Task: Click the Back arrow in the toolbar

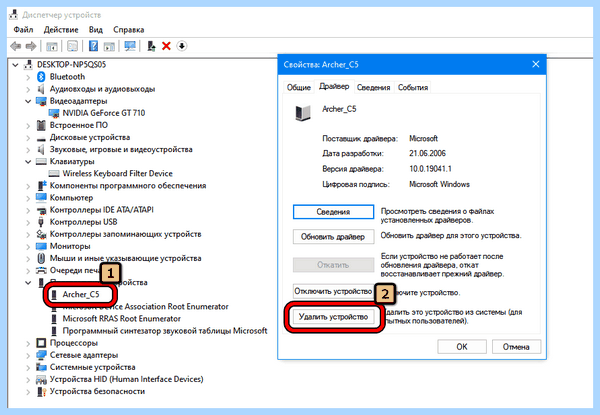Action: [16, 47]
